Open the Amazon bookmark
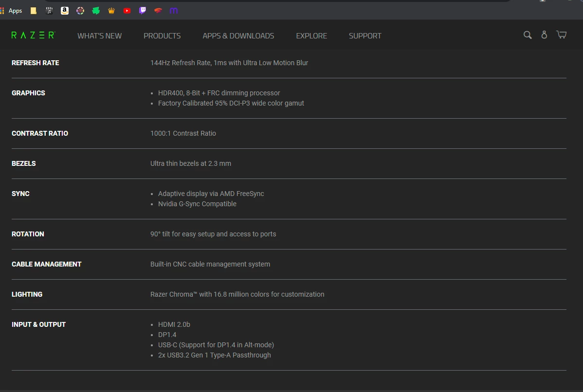The width and height of the screenshot is (583, 392). (x=65, y=11)
